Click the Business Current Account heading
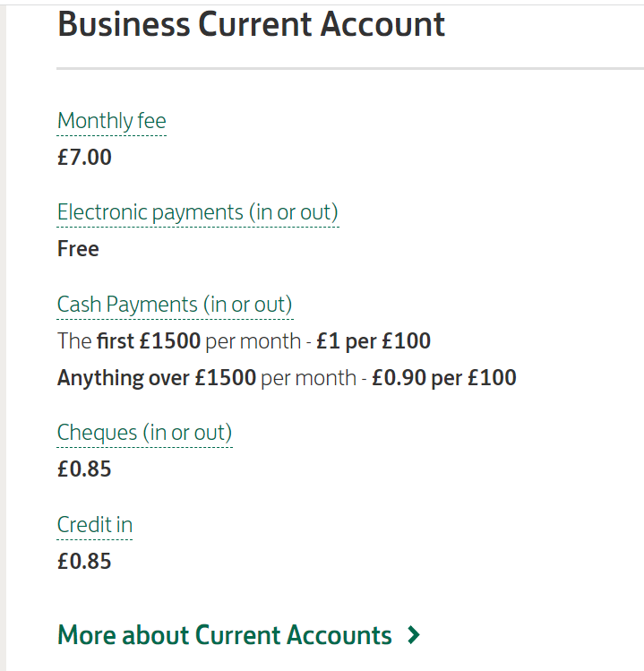This screenshot has width=644, height=671. pos(251,25)
